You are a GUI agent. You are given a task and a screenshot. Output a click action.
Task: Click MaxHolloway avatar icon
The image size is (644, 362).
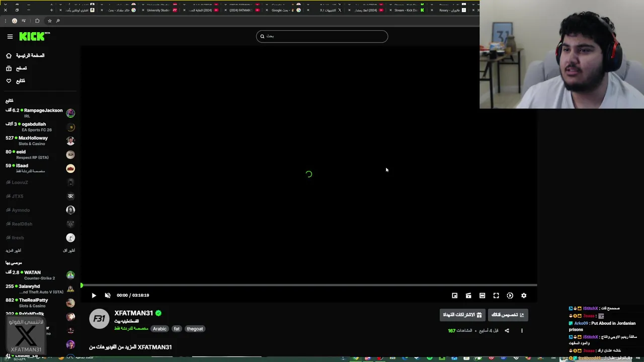(x=70, y=141)
